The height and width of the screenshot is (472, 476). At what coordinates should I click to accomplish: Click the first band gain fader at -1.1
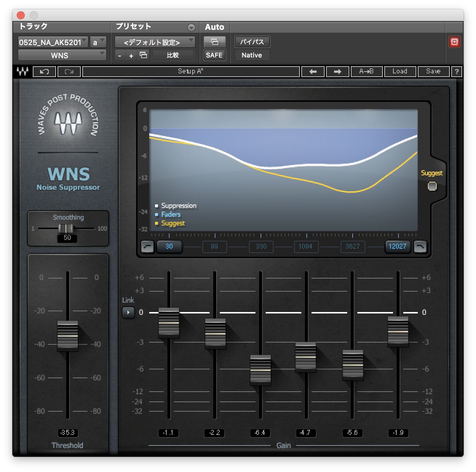tap(169, 323)
